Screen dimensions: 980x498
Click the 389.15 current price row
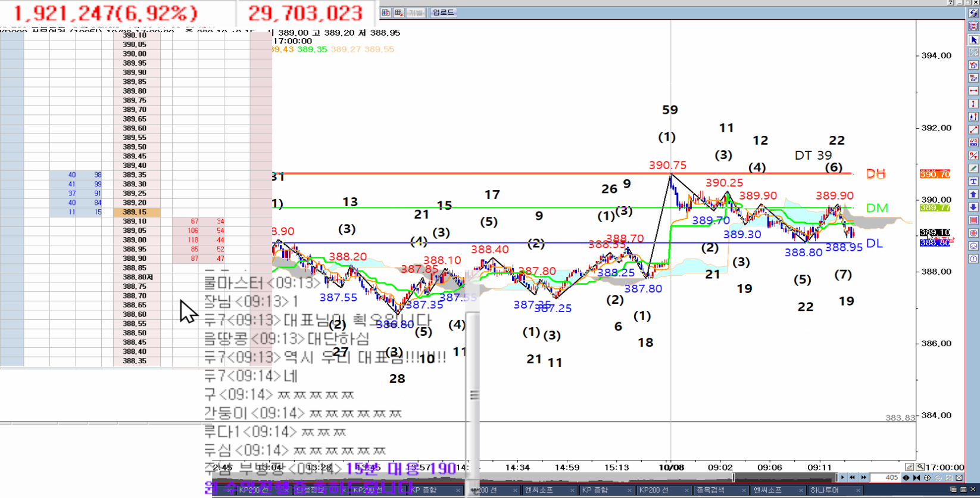tap(135, 212)
